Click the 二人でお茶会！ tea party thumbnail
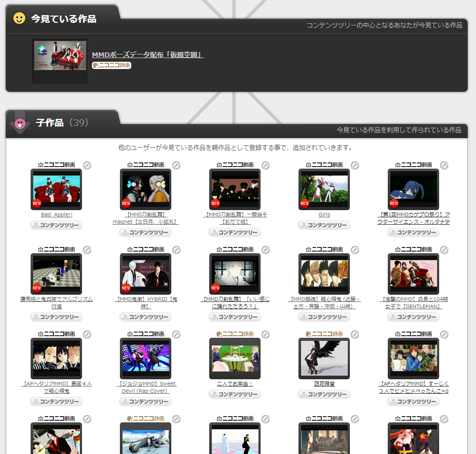The width and height of the screenshot is (476, 454). [235, 359]
